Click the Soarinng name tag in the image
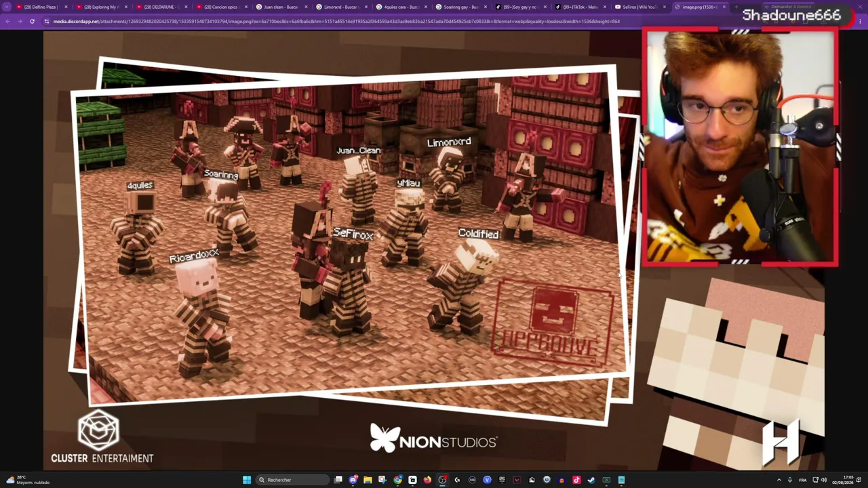The height and width of the screenshot is (488, 868). 221,174
